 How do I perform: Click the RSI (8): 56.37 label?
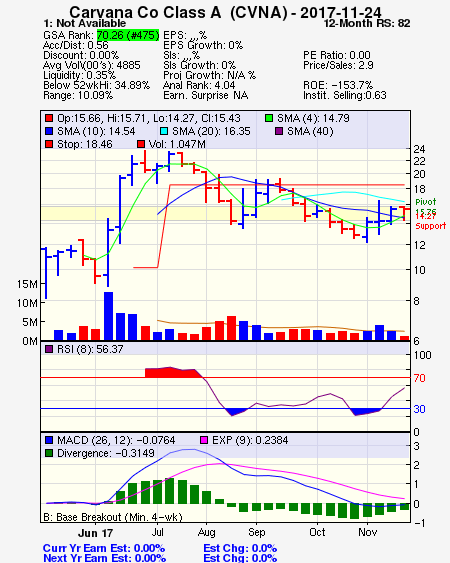click(x=90, y=349)
